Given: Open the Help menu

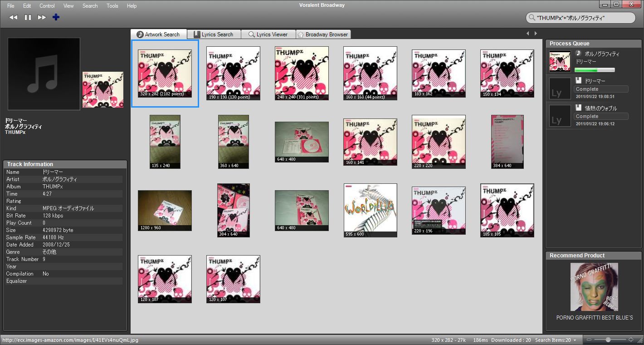Looking at the screenshot, I should click(132, 6).
